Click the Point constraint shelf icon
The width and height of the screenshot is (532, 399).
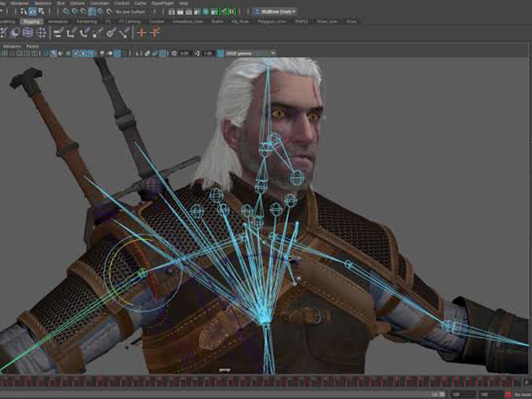pos(72,33)
